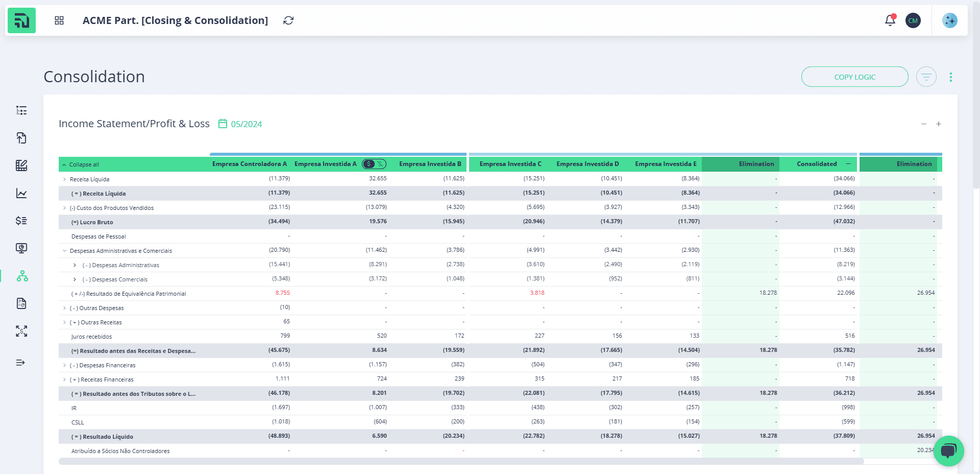This screenshot has width=980, height=474.
Task: Open the consolidation hierarchy sidebar icon
Action: pyautogui.click(x=22, y=276)
